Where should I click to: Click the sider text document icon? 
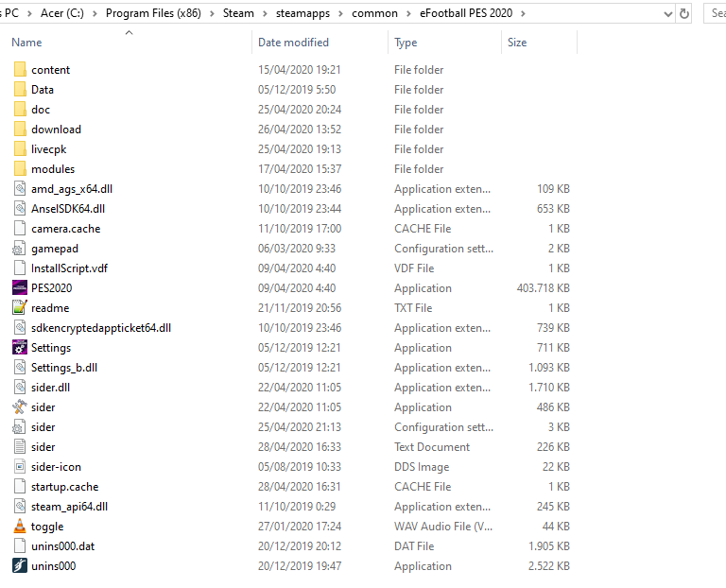click(20, 447)
